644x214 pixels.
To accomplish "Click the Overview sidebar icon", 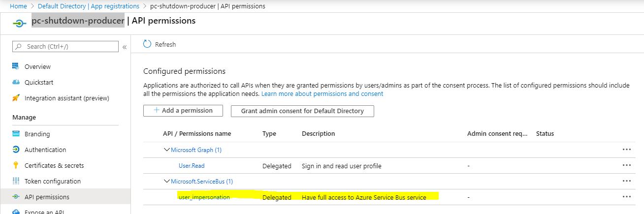I will tap(15, 66).
